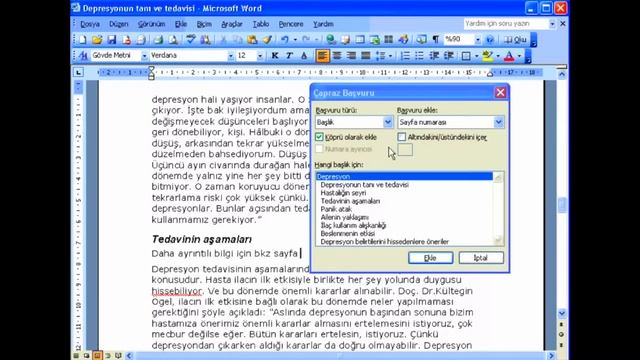Viewport: 640px width, 360px height.
Task: Decrease the paragraph indent
Action: [x=434, y=56]
